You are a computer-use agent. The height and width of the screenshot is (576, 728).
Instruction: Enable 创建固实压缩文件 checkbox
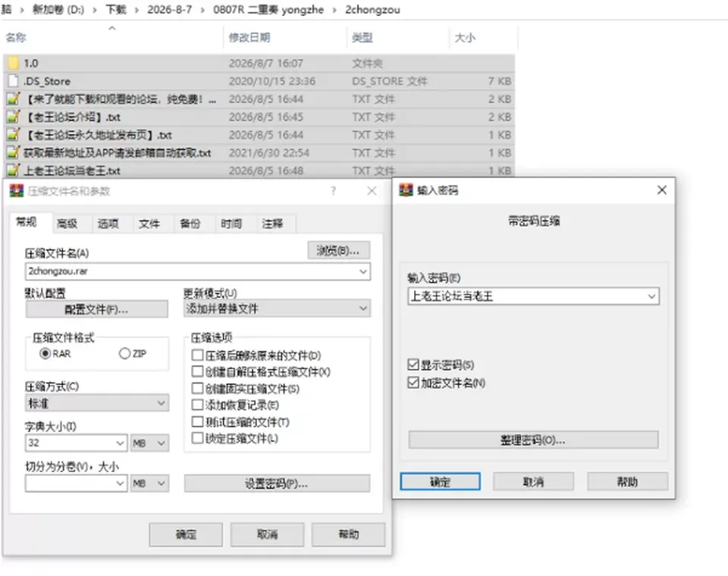click(197, 388)
